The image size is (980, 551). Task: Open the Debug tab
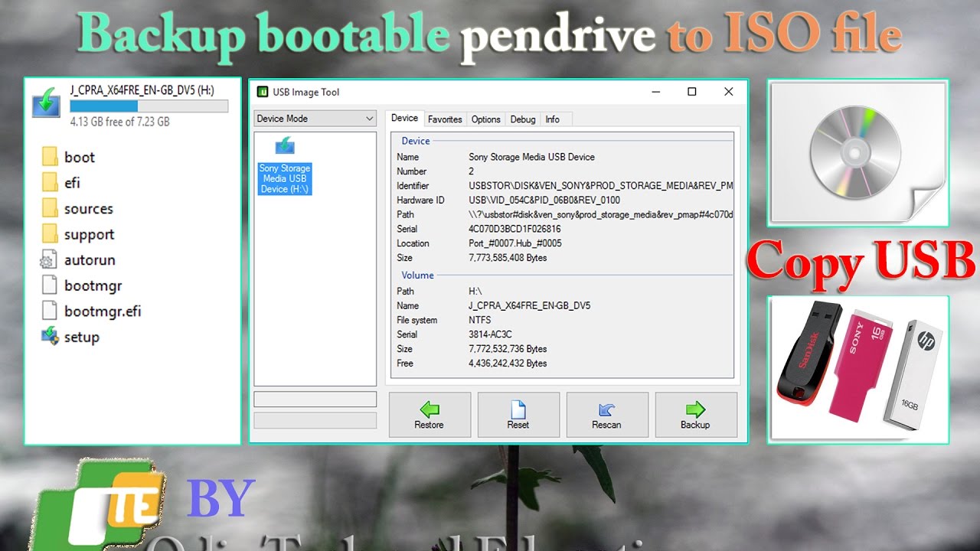[523, 119]
